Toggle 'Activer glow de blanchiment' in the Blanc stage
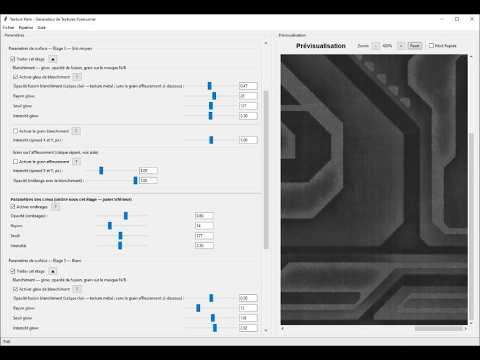This screenshot has width=480, height=360. [15, 289]
